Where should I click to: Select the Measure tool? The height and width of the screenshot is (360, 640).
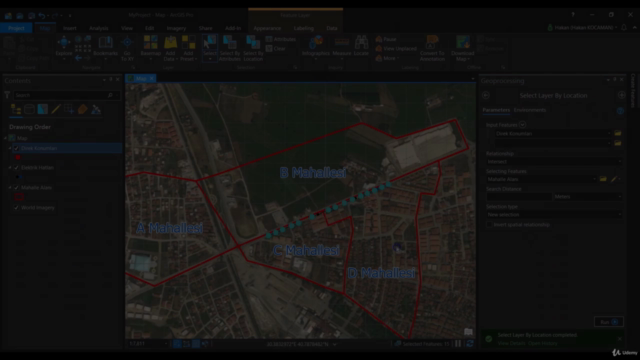pos(342,47)
